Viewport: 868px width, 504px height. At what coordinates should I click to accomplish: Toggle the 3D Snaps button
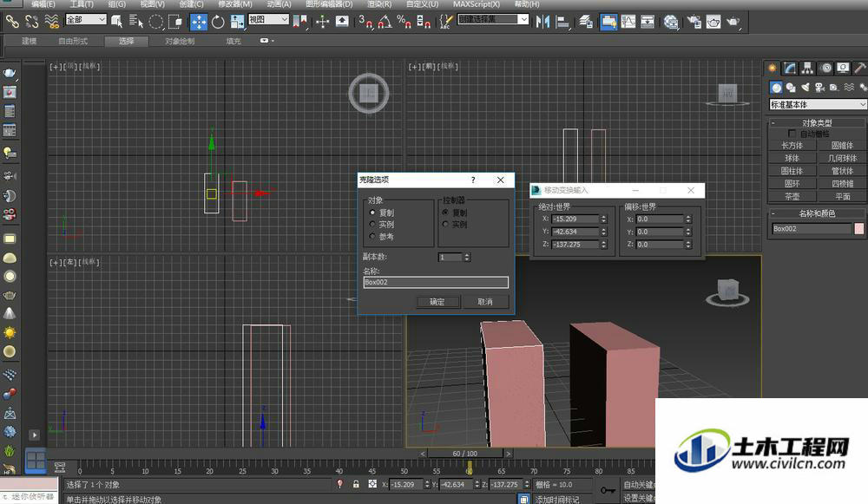click(365, 22)
